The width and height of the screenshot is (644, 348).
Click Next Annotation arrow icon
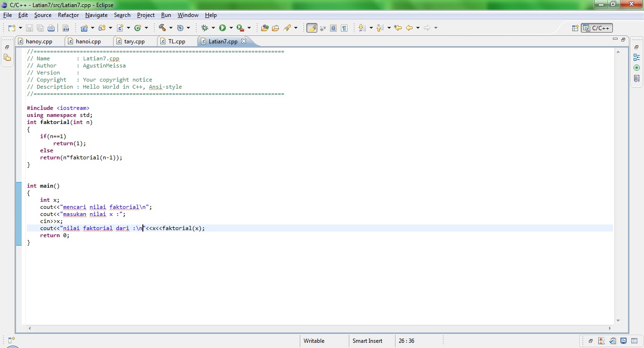click(362, 28)
